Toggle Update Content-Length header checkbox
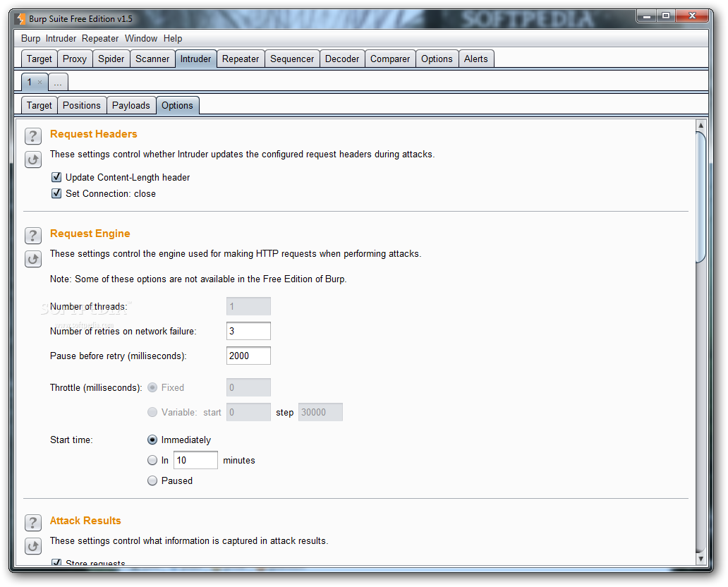728x587 pixels. [56, 177]
